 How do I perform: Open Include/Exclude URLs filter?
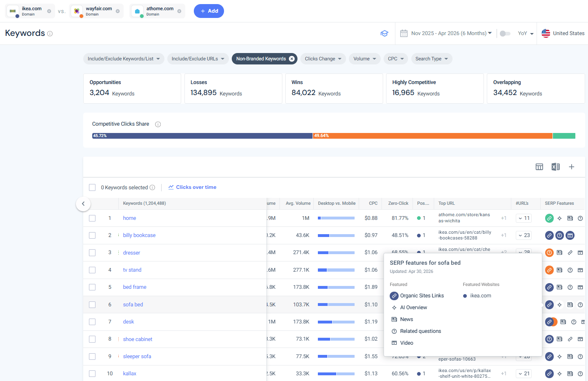[198, 59]
